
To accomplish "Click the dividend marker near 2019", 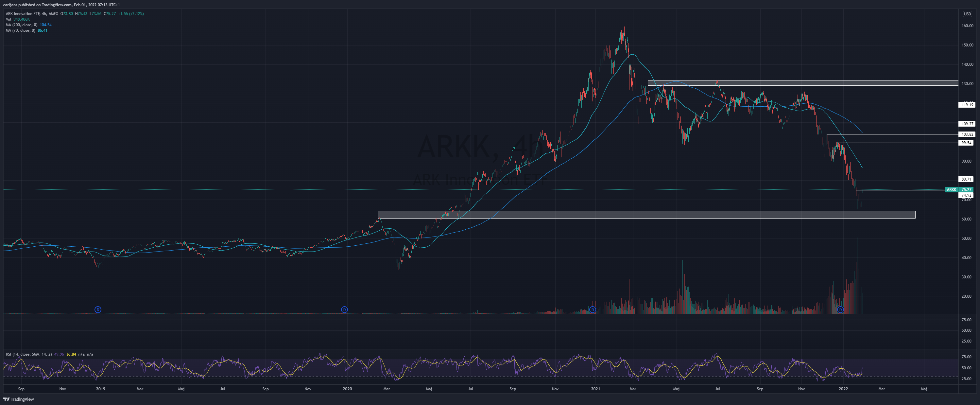I will (98, 309).
